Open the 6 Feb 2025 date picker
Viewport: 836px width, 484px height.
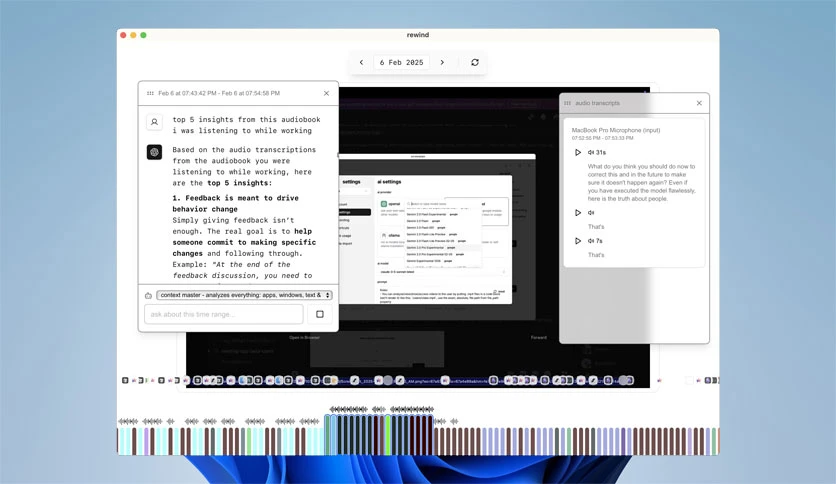tap(401, 62)
